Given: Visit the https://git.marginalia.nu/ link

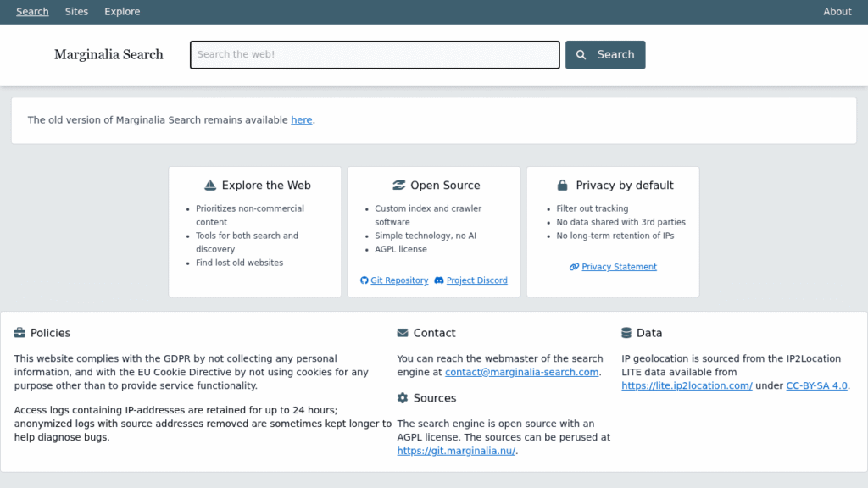Looking at the screenshot, I should pyautogui.click(x=456, y=451).
